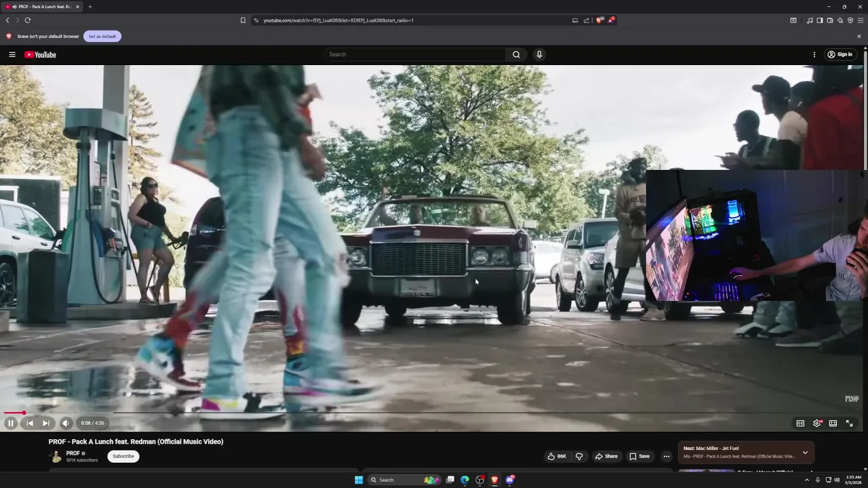Open Discord from taskbar

pyautogui.click(x=509, y=480)
